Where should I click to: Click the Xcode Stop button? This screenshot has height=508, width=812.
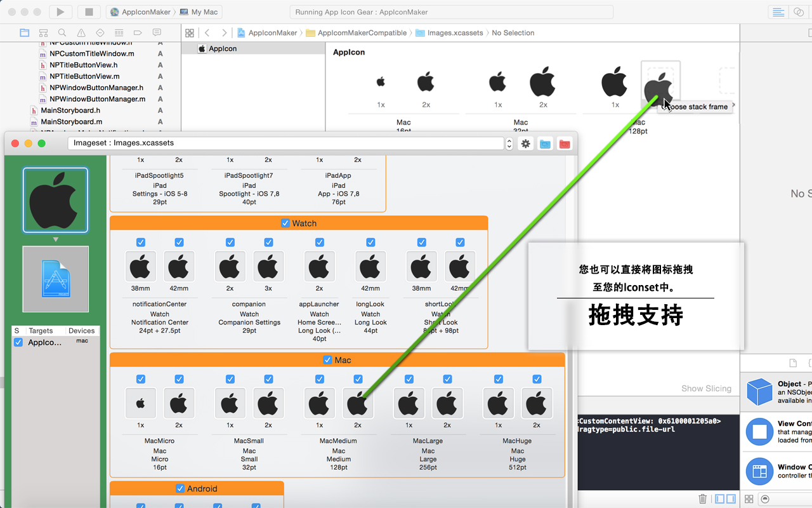click(89, 11)
